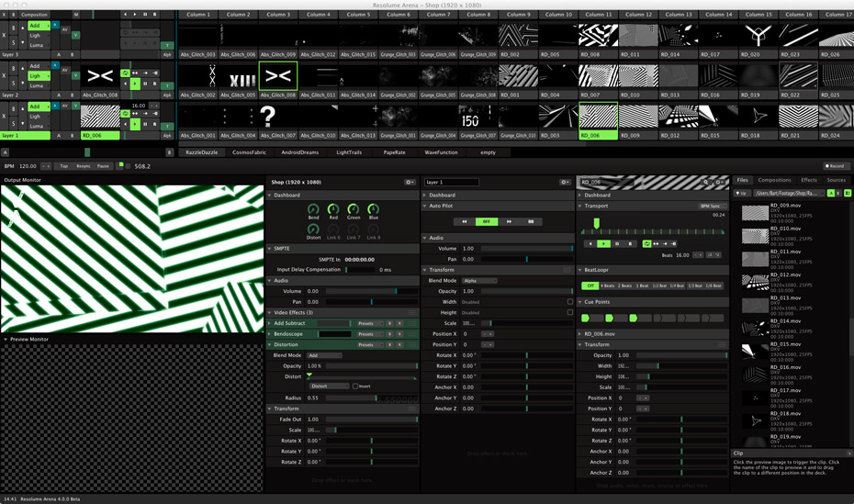Toggle the Invert checkbox under Distort
Image resolution: width=854 pixels, height=504 pixels.
tap(356, 386)
